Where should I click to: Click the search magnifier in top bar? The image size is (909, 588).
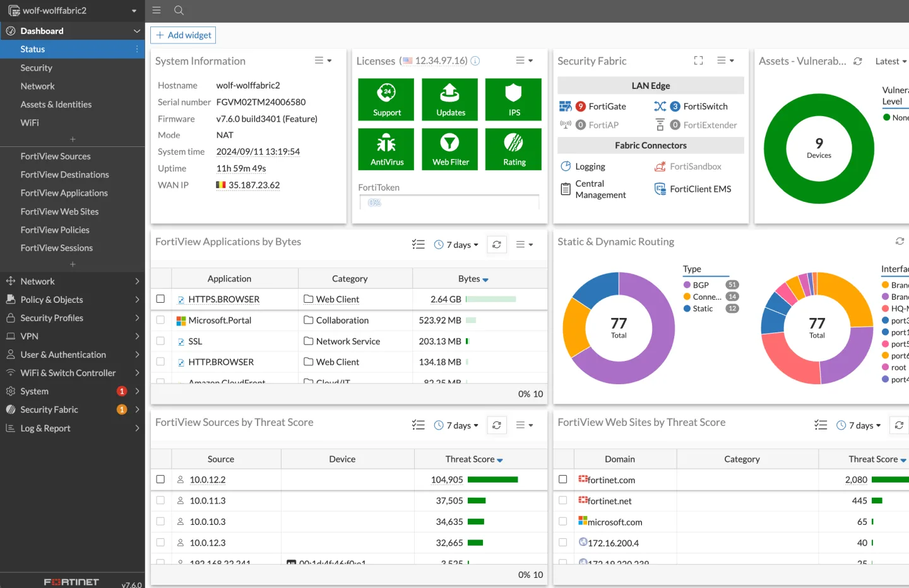[179, 10]
